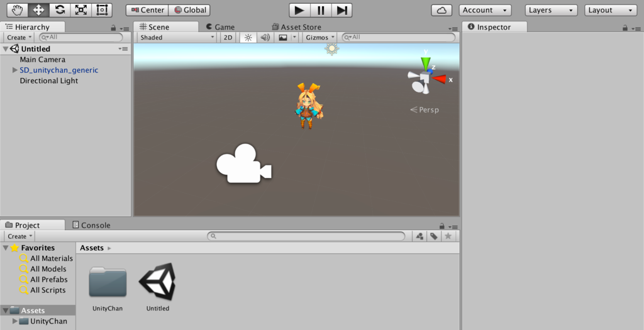Select All Materials favorite
Image resolution: width=644 pixels, height=330 pixels.
coord(46,258)
